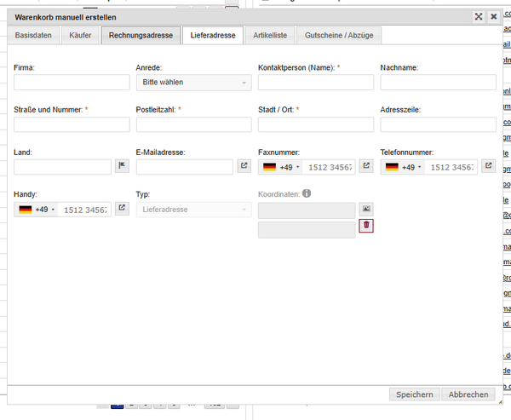Open Gutscheine / Abzüge tab
This screenshot has height=420, width=511.
[339, 35]
